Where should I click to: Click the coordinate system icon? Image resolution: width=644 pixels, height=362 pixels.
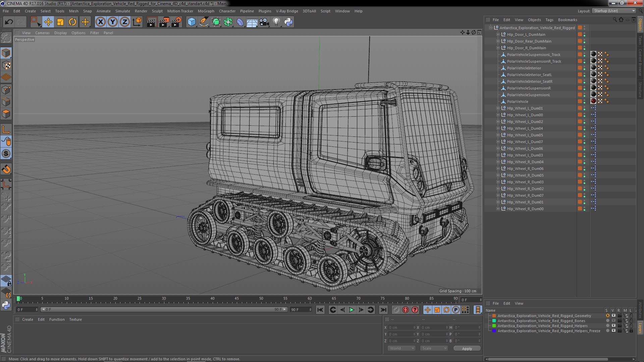point(137,22)
